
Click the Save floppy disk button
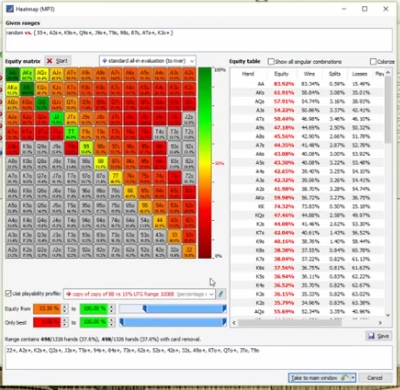(x=379, y=336)
